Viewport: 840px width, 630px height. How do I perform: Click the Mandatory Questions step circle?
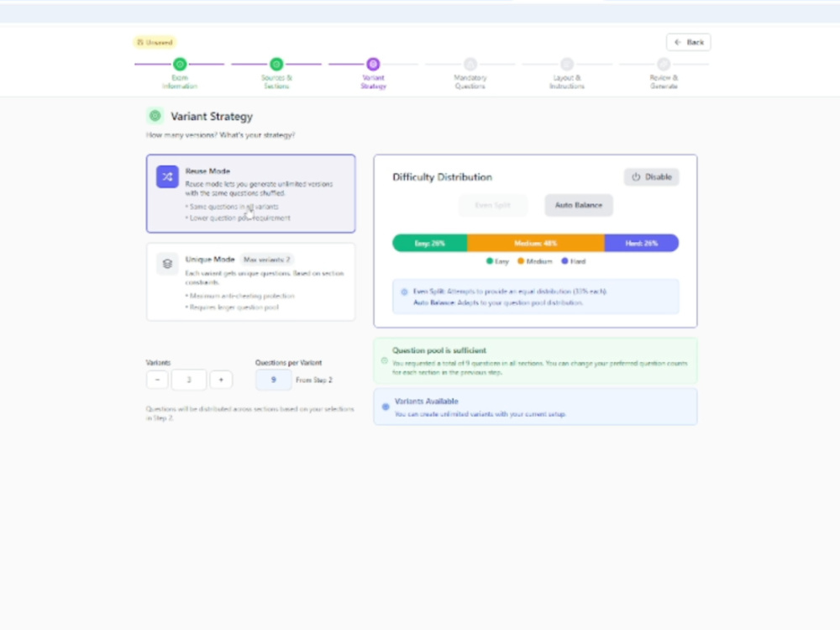[x=470, y=65]
